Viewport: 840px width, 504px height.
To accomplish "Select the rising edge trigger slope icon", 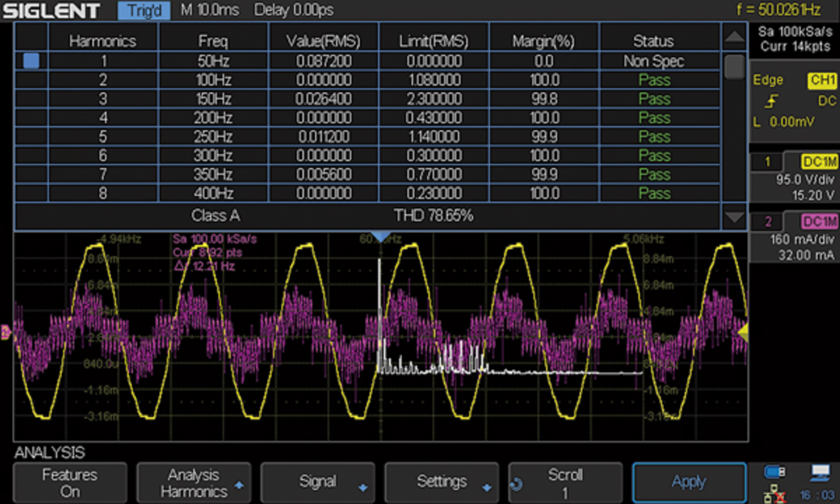I will tap(772, 101).
